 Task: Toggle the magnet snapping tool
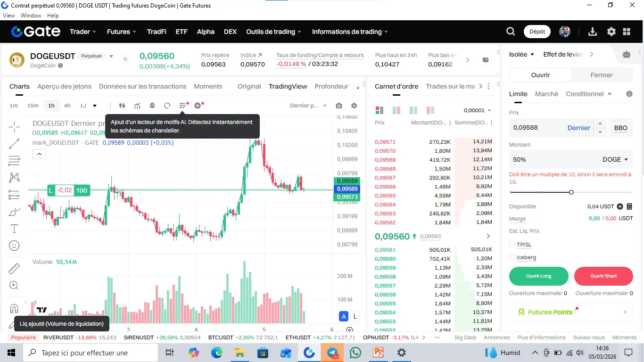pyautogui.click(x=14, y=309)
